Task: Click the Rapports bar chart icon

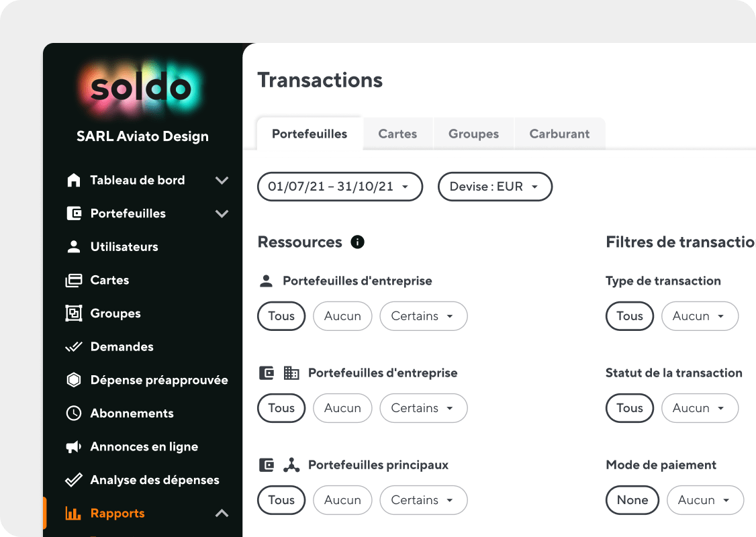Action: click(x=73, y=514)
